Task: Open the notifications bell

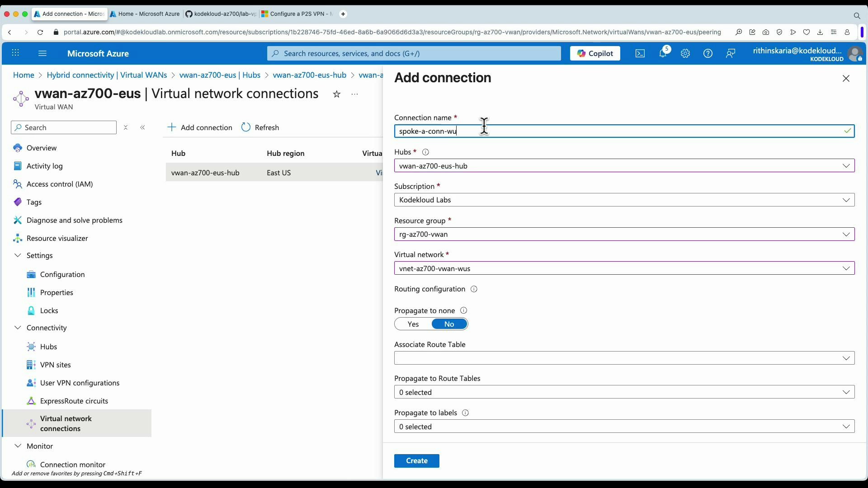Action: (663, 53)
